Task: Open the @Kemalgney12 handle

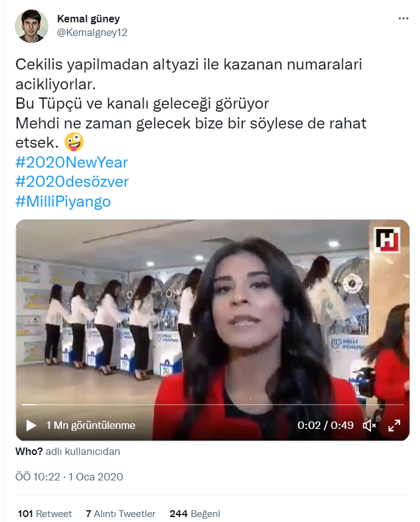Action: [92, 32]
